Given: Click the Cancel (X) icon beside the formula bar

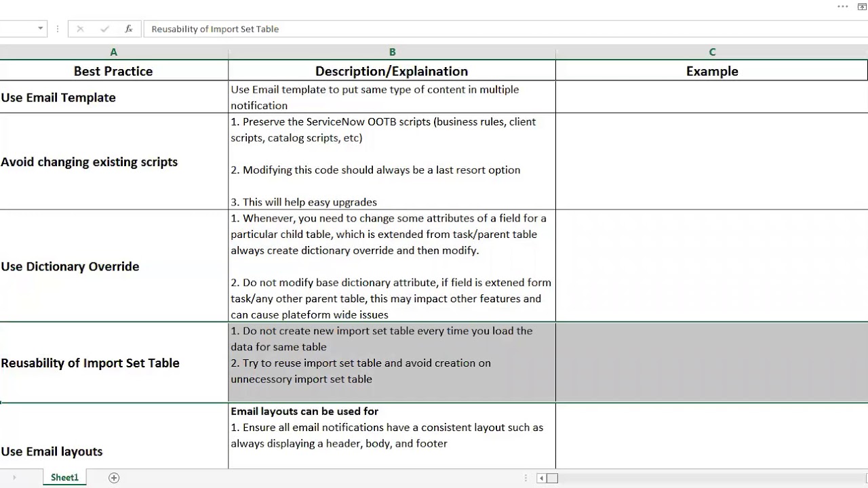Looking at the screenshot, I should [80, 28].
